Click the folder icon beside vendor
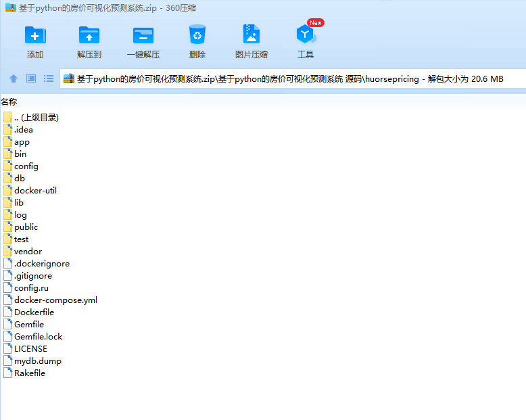Viewport: 526px width, 420px height. (8, 251)
